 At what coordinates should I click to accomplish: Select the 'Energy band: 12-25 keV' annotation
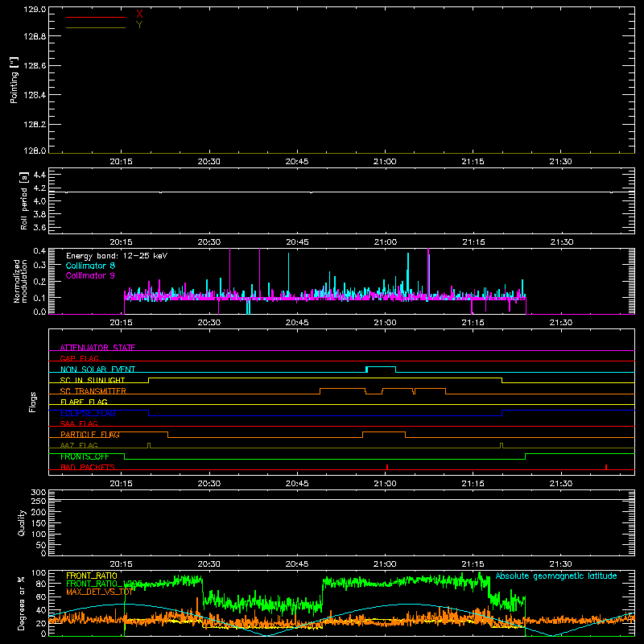pos(117,256)
